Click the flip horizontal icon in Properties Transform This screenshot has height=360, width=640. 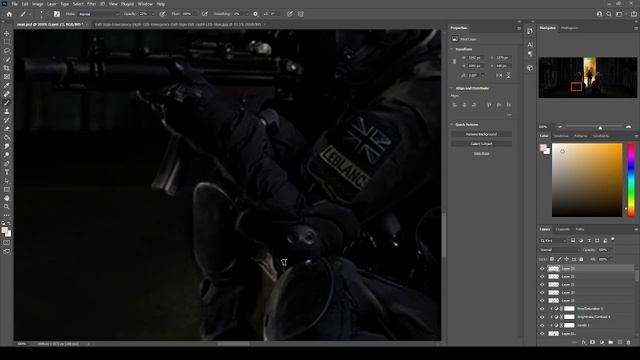(x=499, y=76)
